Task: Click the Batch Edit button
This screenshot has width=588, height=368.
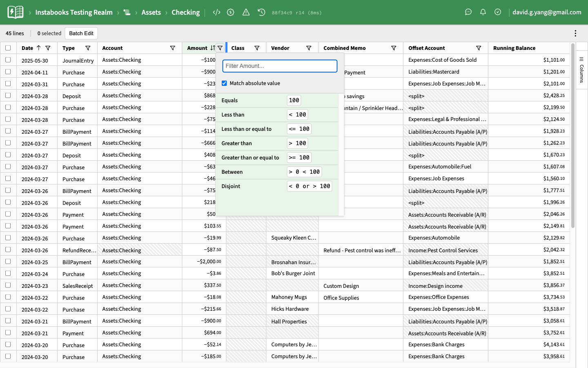Action: click(81, 34)
